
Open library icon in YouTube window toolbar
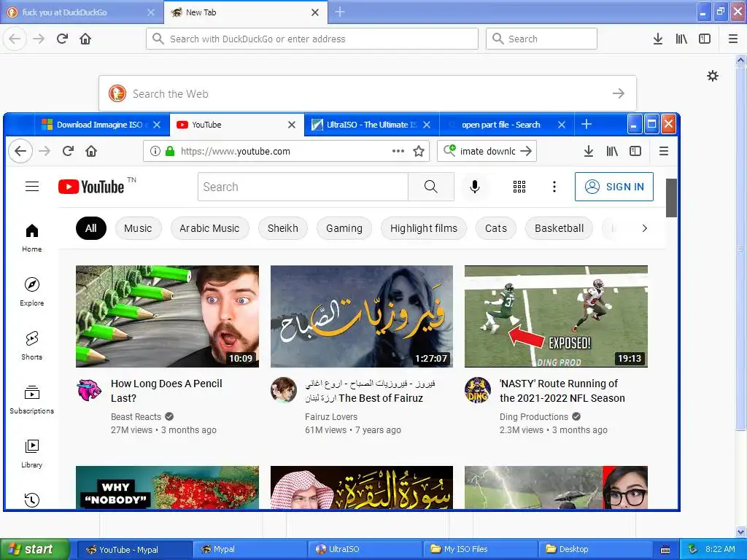(612, 152)
